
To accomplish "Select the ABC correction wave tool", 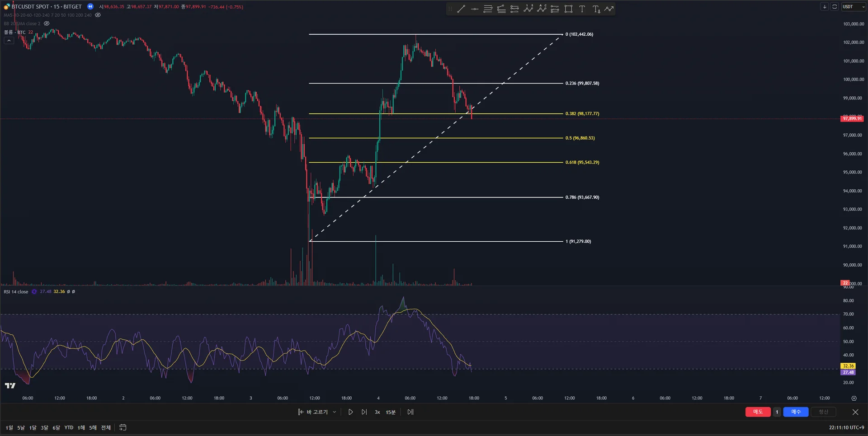I will click(x=542, y=9).
